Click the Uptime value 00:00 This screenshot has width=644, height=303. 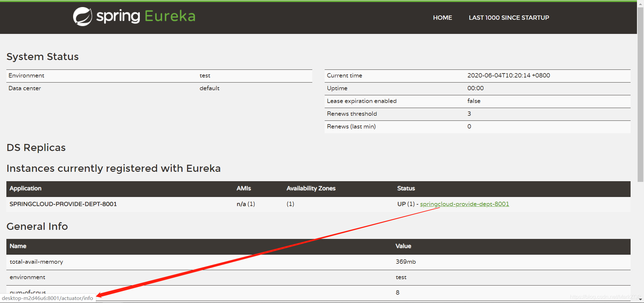475,88
